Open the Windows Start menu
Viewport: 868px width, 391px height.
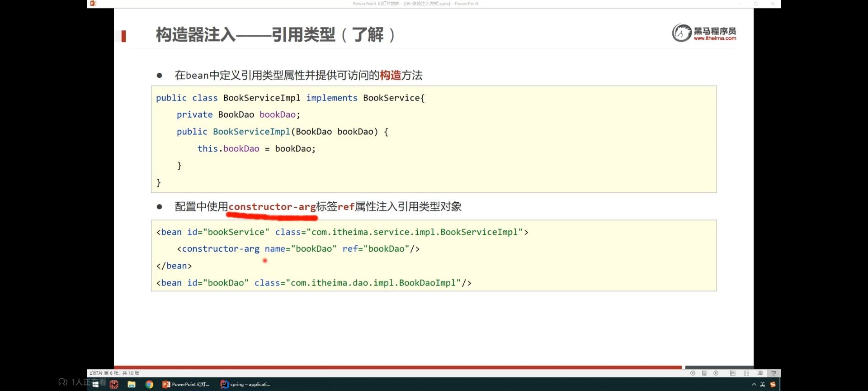[95, 384]
